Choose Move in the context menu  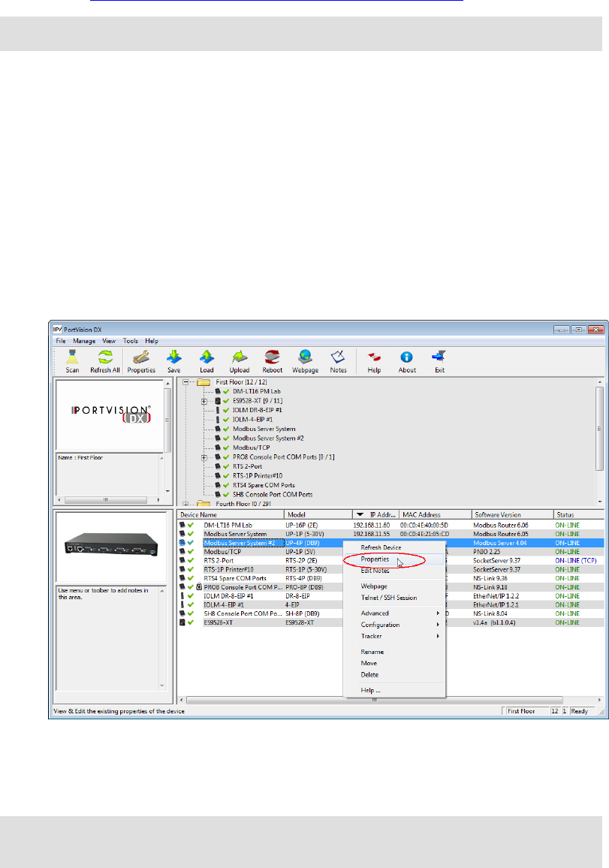click(x=394, y=663)
